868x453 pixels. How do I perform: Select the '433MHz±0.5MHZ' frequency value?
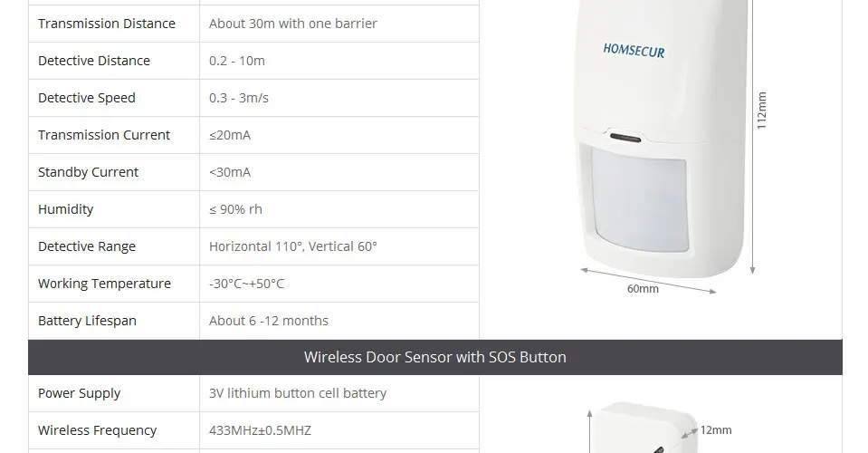pyautogui.click(x=260, y=429)
